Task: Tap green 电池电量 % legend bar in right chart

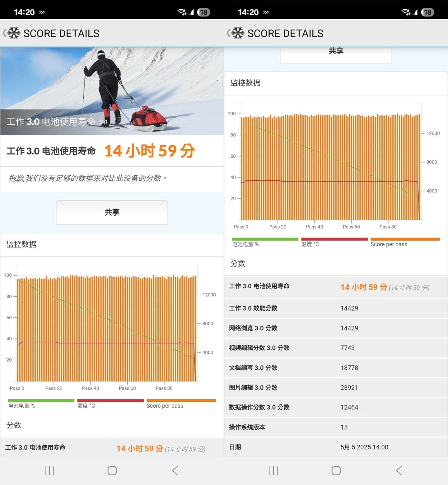Action: click(265, 239)
